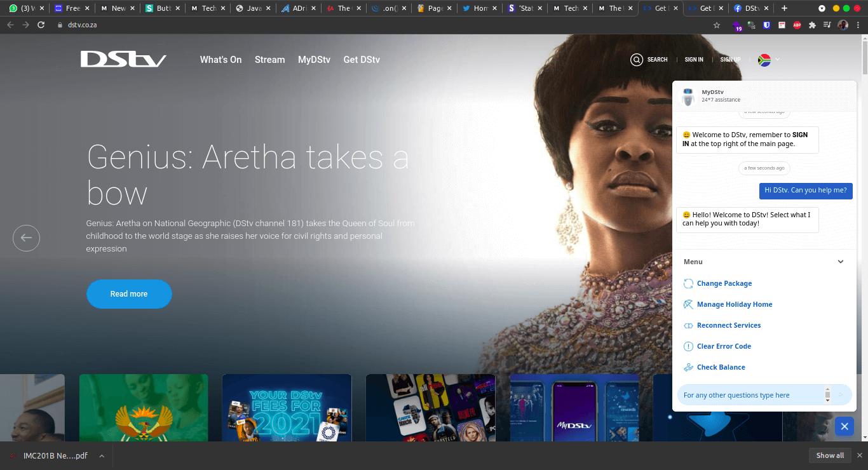Viewport: 868px width, 470px height.
Task: Open download options chevron for IMC201B pdf
Action: point(101,456)
